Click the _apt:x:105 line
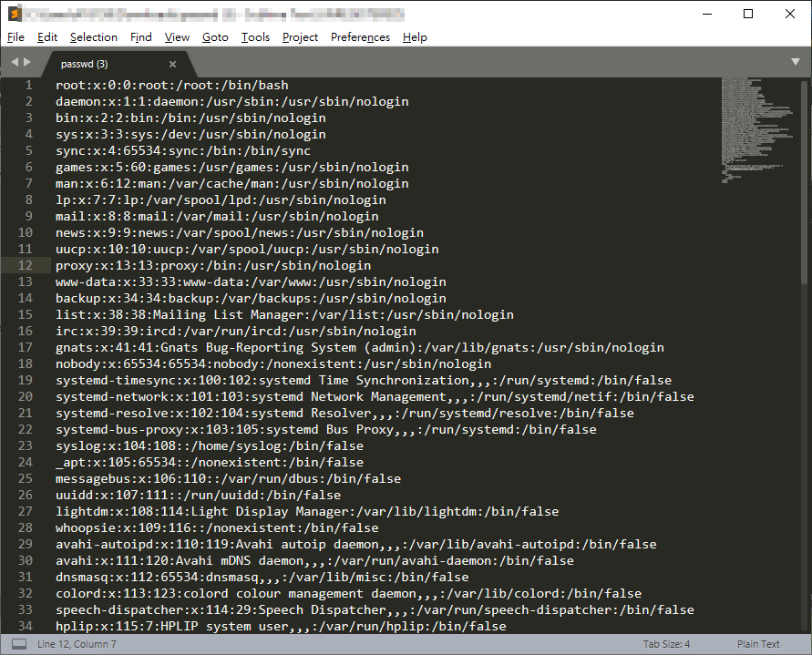Image resolution: width=812 pixels, height=655 pixels. click(210, 463)
